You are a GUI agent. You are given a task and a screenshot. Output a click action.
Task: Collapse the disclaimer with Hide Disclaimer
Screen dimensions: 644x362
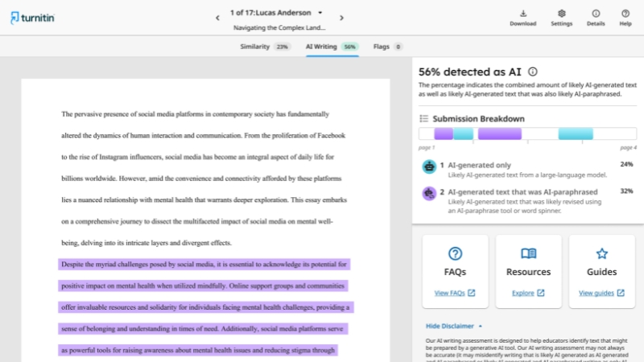tap(454, 326)
